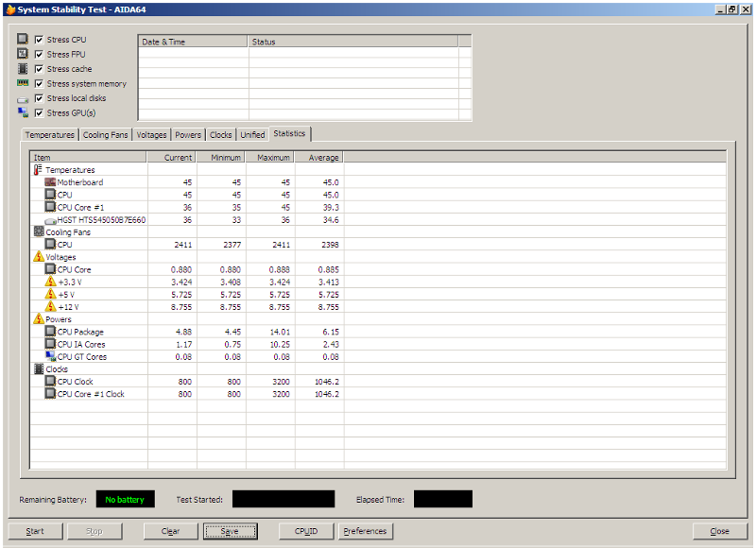The width and height of the screenshot is (756, 548).
Task: Open the Unified tab
Action: (x=252, y=135)
